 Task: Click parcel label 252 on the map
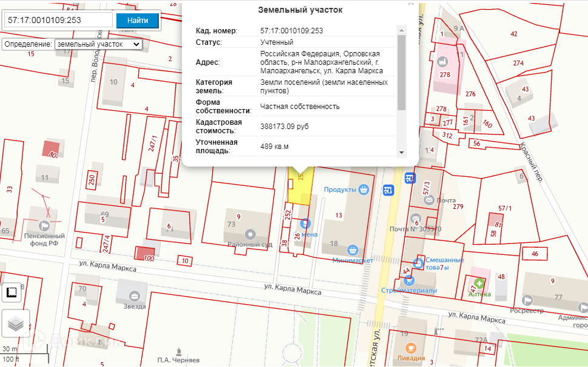(288, 215)
